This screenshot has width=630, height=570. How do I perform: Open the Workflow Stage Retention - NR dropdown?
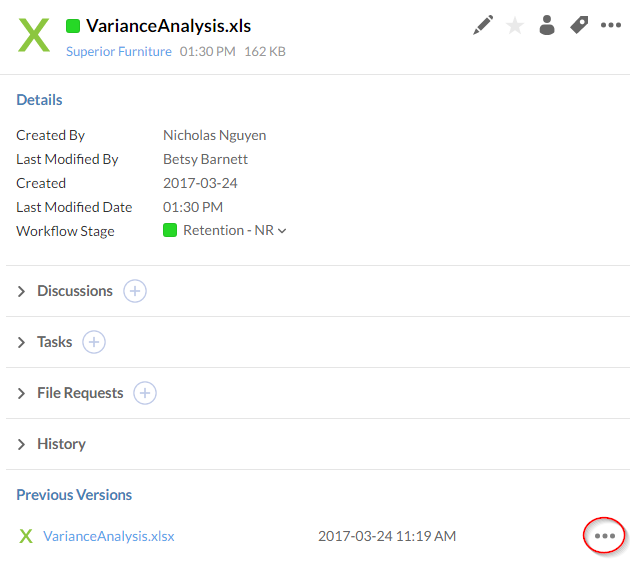[226, 231]
